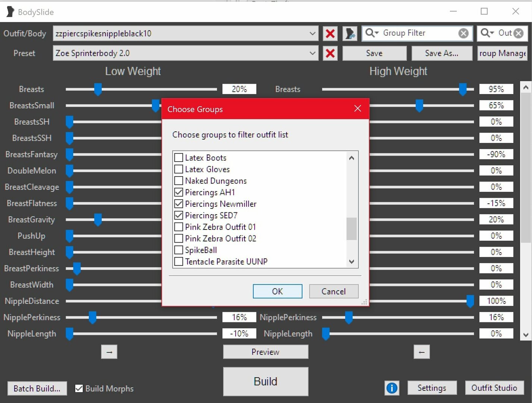Screen dimensions: 532x403
Task: Click the BodySlide app icon in title bar
Action: [x=10, y=12]
